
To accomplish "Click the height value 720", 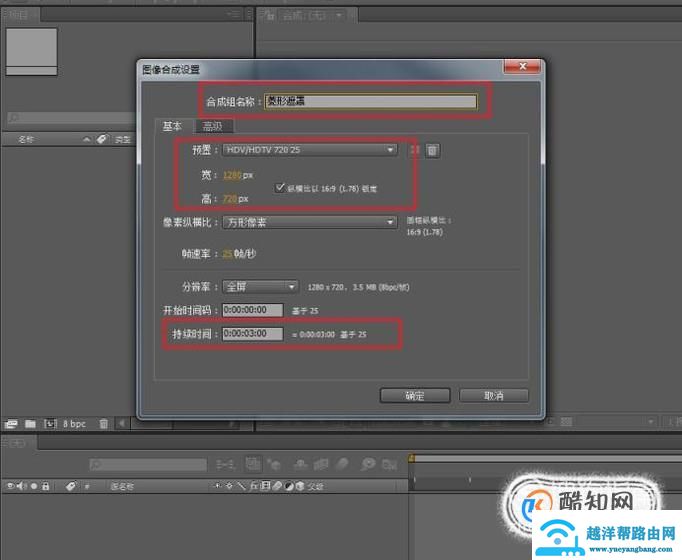I will (x=230, y=199).
